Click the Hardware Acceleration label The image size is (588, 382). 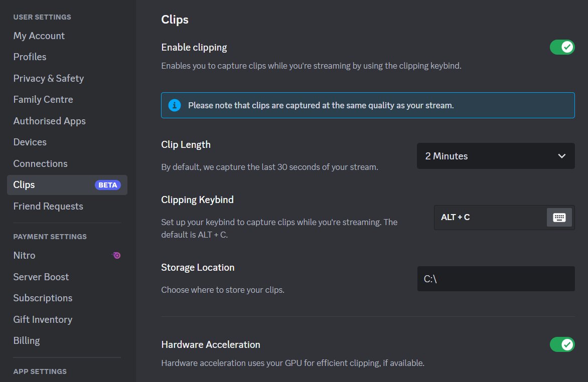pos(210,344)
